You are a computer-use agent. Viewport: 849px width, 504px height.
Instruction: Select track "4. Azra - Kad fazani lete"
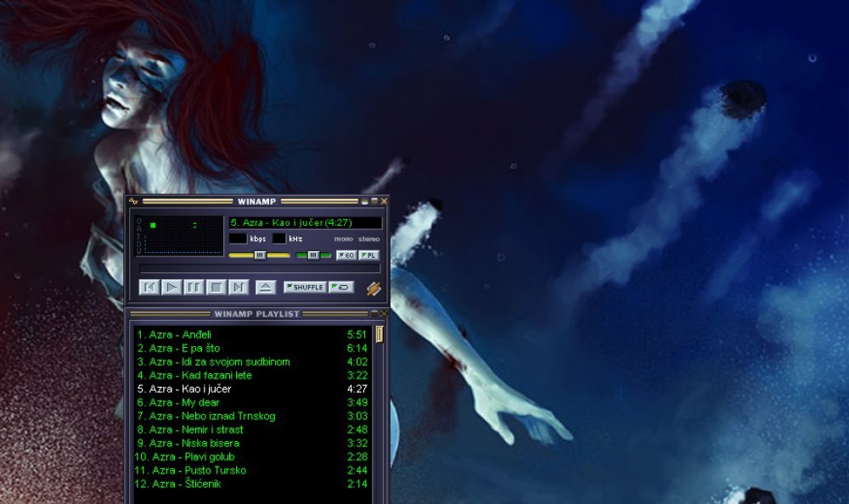[x=252, y=375]
